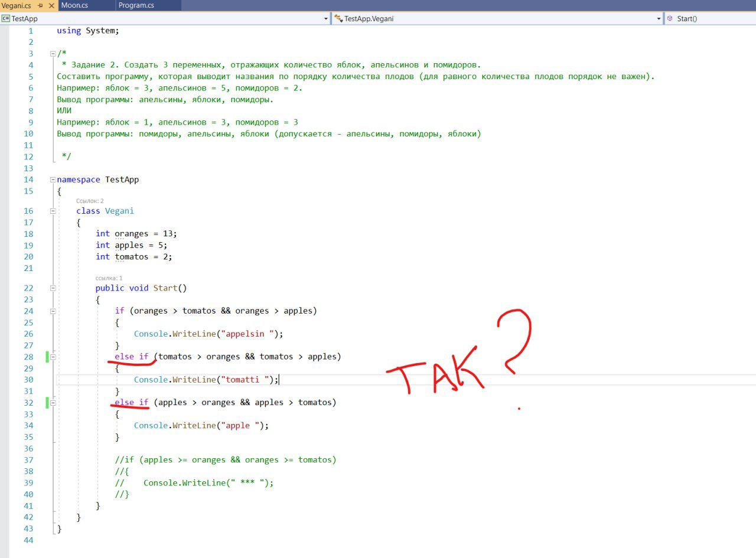This screenshot has height=558, width=756.
Task: Collapse the else if block at line 28
Action: tap(53, 357)
